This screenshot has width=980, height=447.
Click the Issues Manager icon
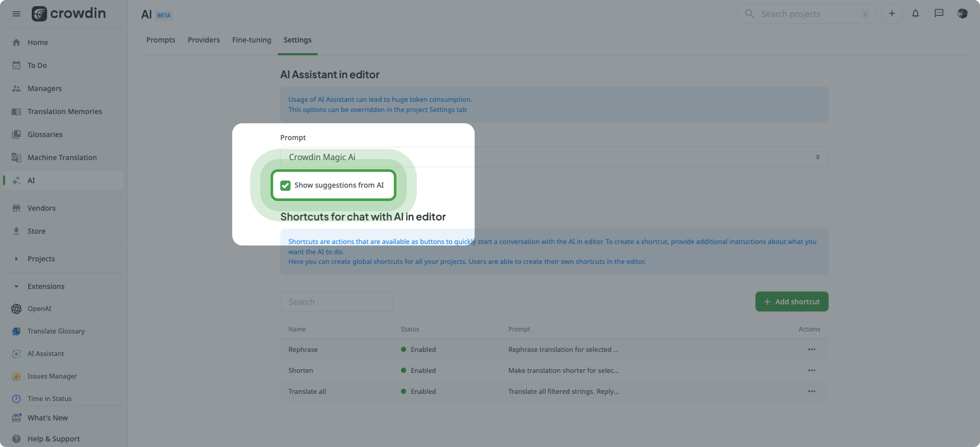(16, 376)
